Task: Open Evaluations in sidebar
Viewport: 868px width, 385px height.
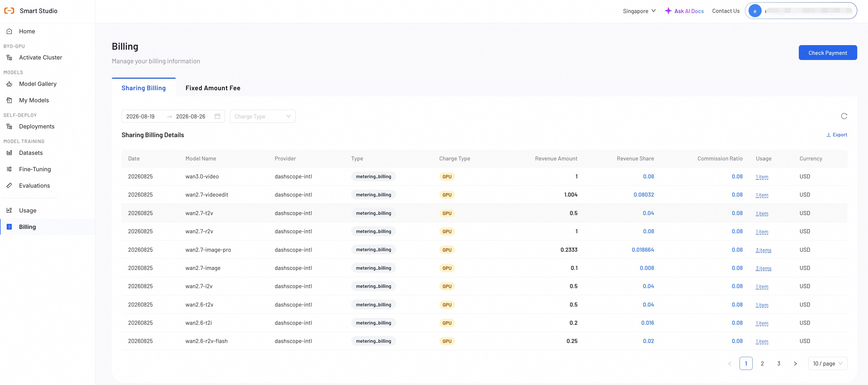Action: pyautogui.click(x=34, y=186)
